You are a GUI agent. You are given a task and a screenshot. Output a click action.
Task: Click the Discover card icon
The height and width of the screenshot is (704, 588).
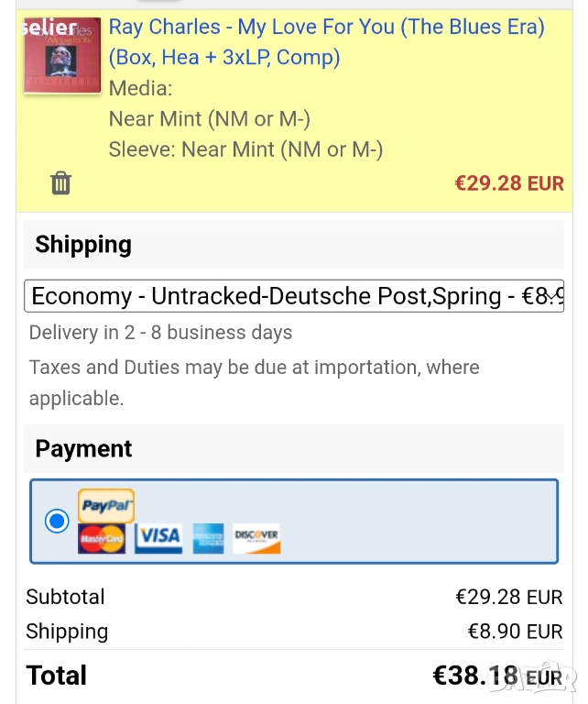[x=256, y=538]
